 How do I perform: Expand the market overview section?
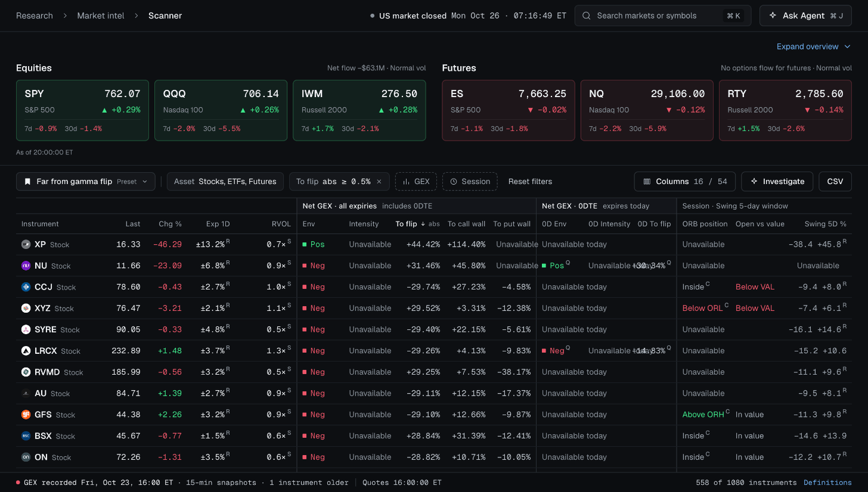tap(814, 46)
